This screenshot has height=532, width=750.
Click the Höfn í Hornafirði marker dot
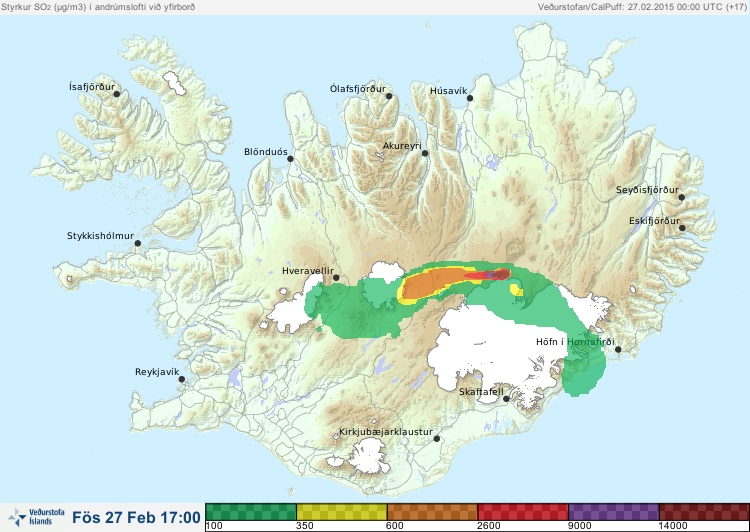coord(618,350)
